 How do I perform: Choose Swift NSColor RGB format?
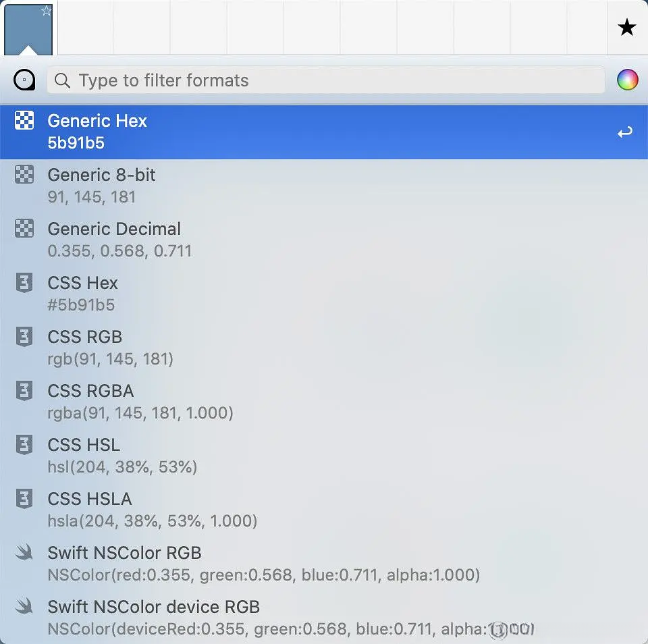[x=324, y=564]
